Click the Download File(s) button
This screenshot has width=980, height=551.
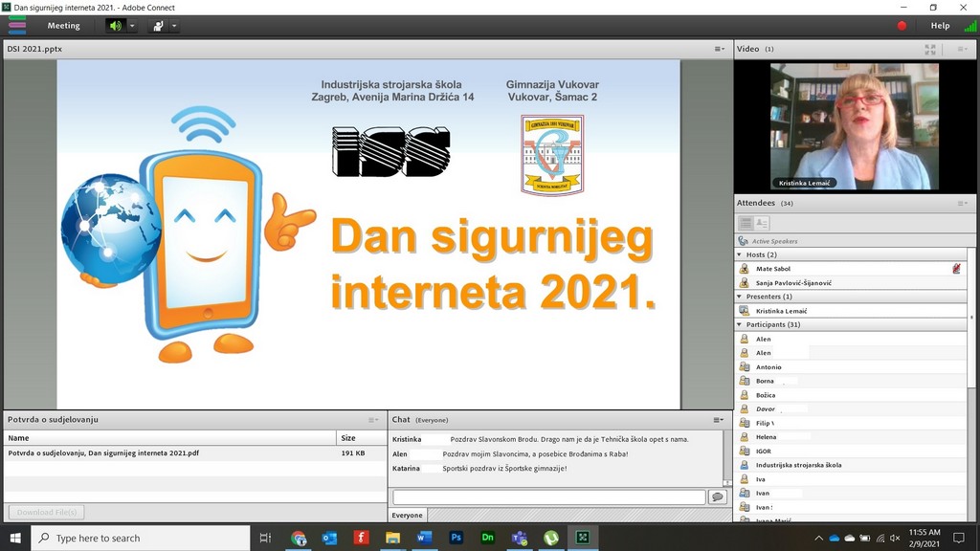coord(46,512)
